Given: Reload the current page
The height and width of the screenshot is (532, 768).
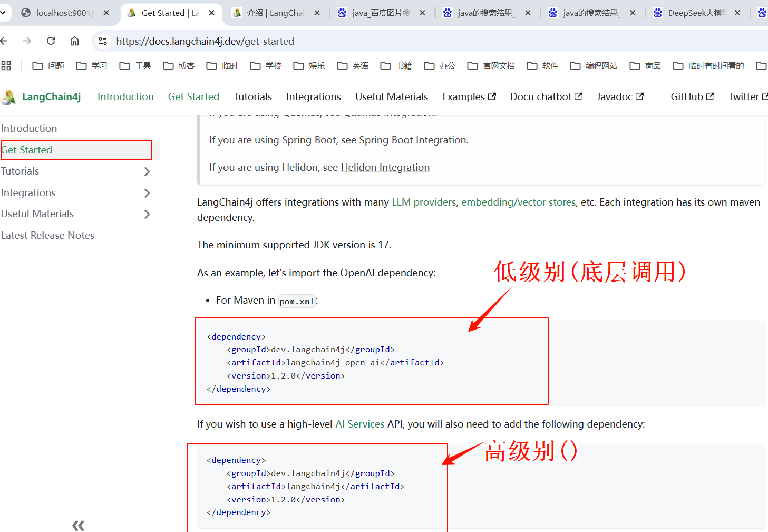Looking at the screenshot, I should point(51,41).
